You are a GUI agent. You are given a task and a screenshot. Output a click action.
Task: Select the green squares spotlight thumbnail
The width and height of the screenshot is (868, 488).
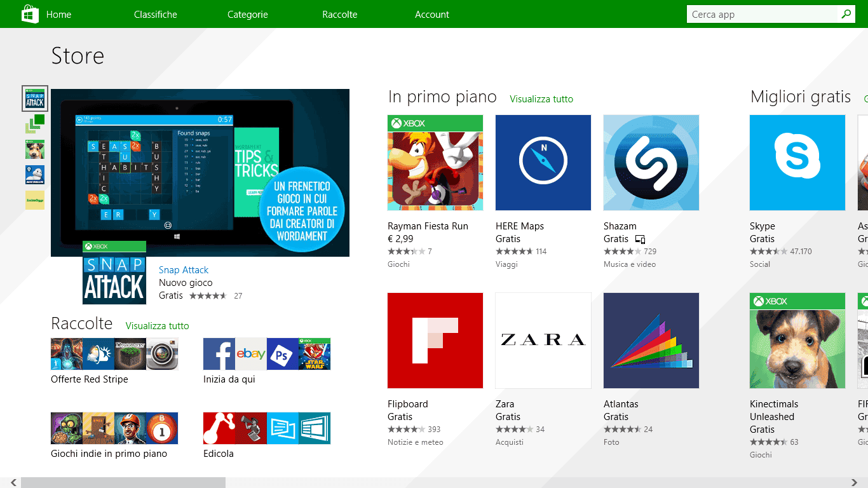[x=35, y=124]
